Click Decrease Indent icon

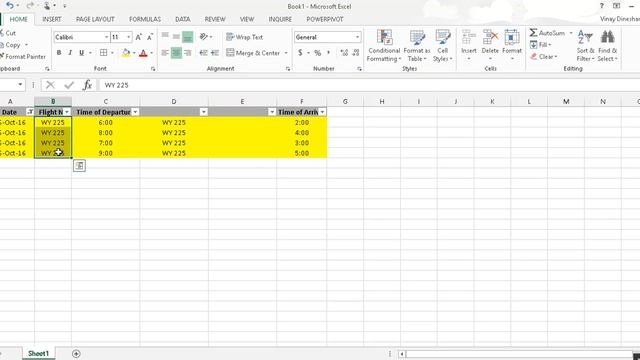click(x=203, y=53)
